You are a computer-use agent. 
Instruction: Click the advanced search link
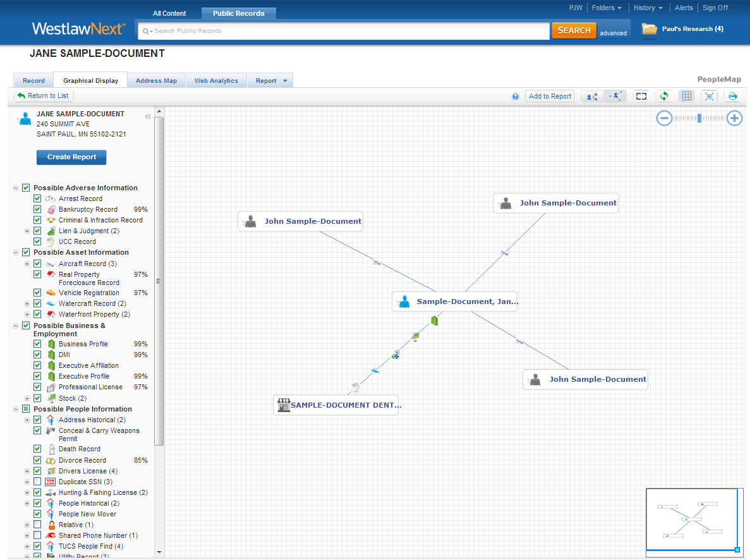pos(613,33)
